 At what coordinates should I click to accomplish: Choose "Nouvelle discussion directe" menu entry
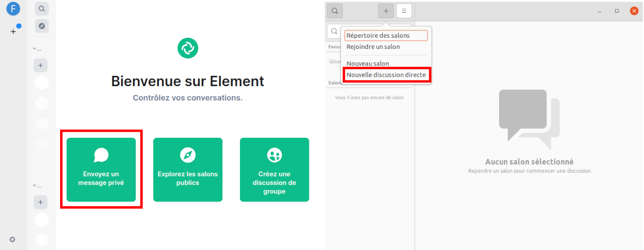pos(386,75)
